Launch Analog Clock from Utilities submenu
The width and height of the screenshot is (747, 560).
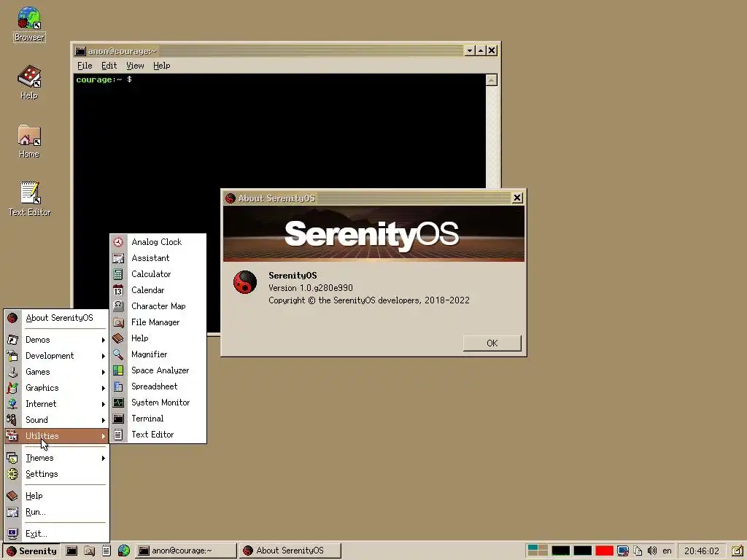pos(158,242)
